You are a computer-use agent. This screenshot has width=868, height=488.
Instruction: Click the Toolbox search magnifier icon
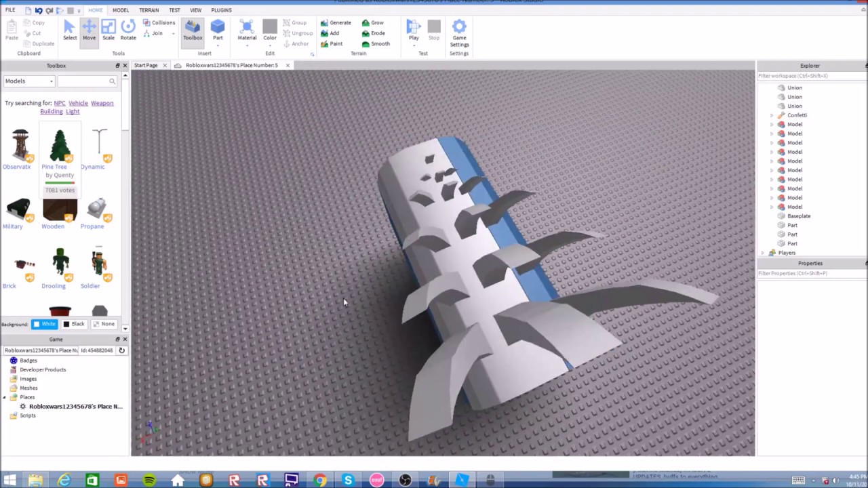coord(113,81)
